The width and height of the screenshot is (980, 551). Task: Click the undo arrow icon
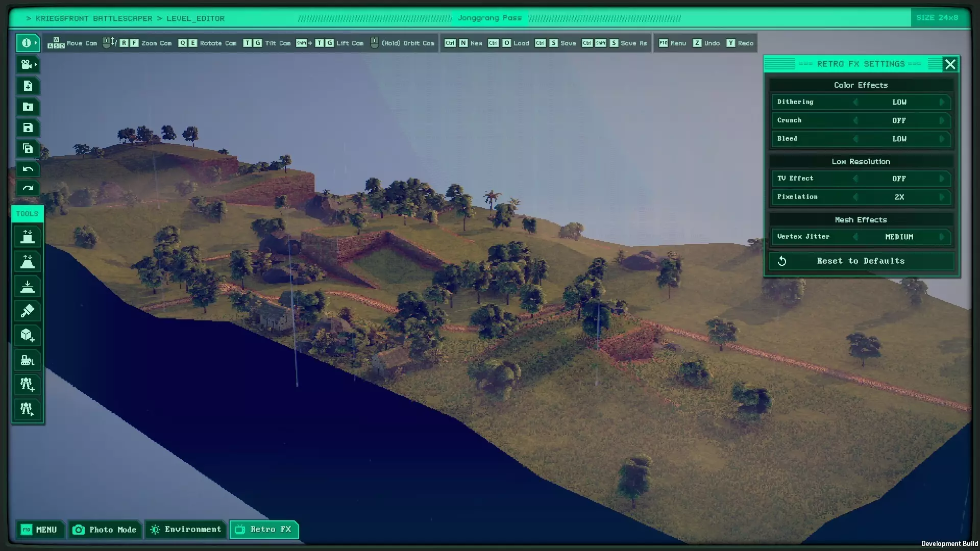coord(28,169)
